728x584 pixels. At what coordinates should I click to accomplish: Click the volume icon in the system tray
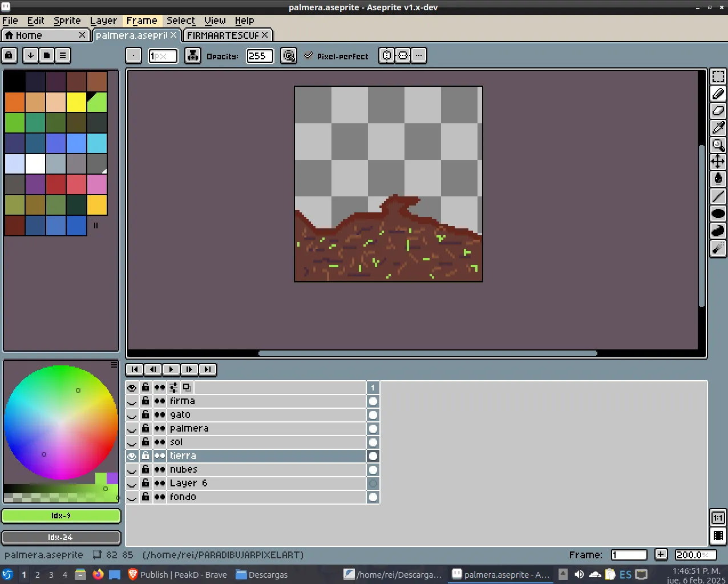coord(579,574)
